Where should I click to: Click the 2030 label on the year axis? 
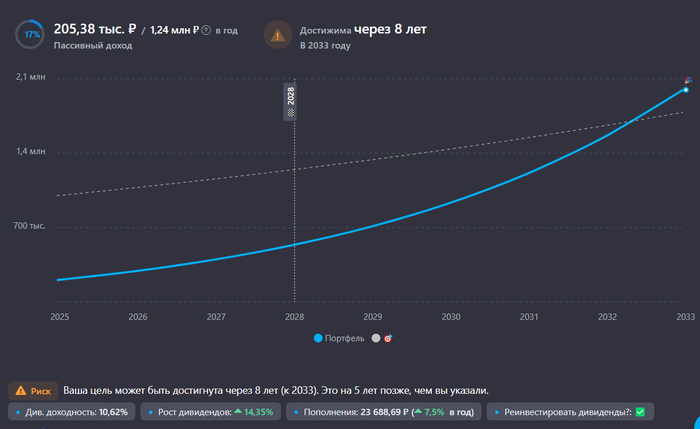450,316
